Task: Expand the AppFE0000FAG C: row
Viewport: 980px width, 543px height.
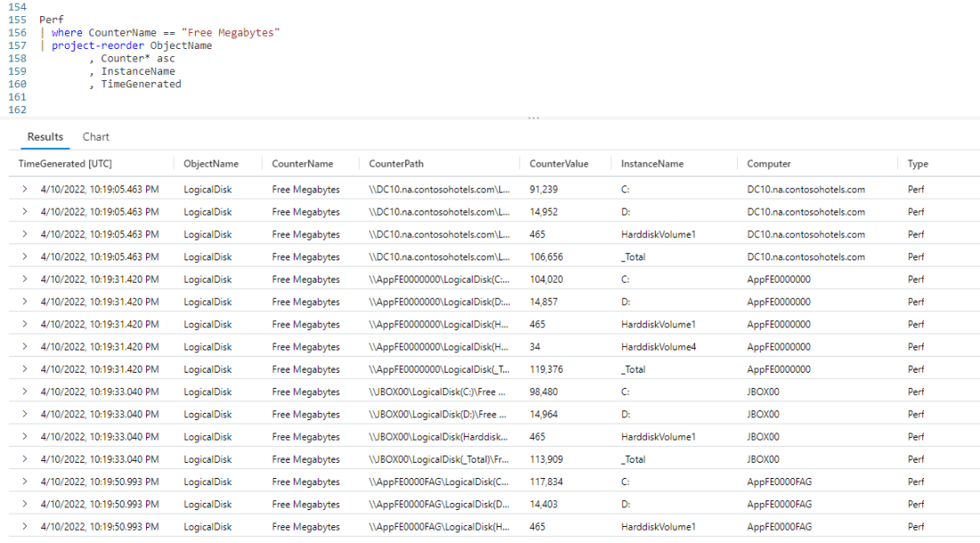Action: pyautogui.click(x=25, y=481)
